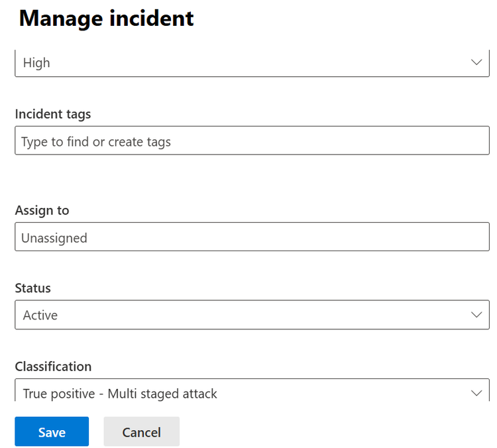Click the chevron arrow in Classification field

click(476, 393)
